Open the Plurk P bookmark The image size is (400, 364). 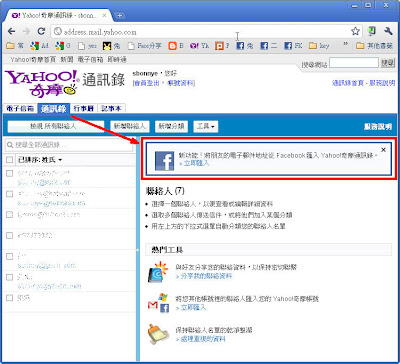pos(222,46)
